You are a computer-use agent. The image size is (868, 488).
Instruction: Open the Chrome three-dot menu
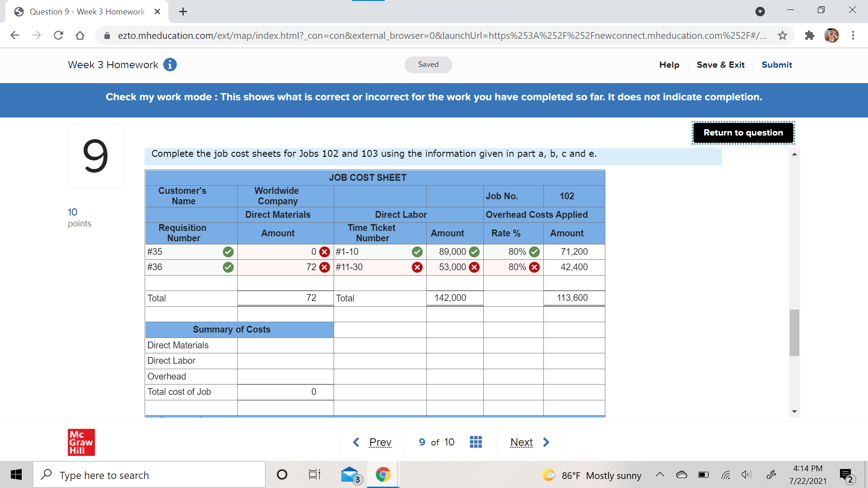click(853, 35)
